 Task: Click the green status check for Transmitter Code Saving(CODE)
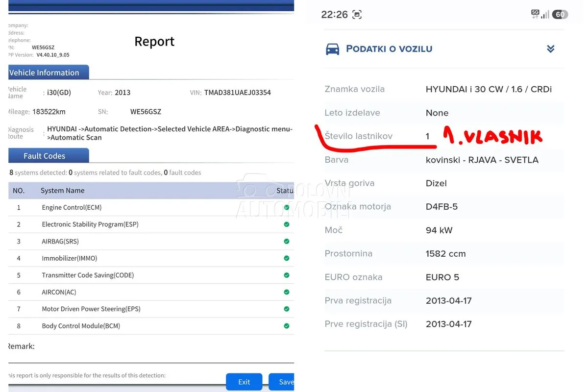287,275
